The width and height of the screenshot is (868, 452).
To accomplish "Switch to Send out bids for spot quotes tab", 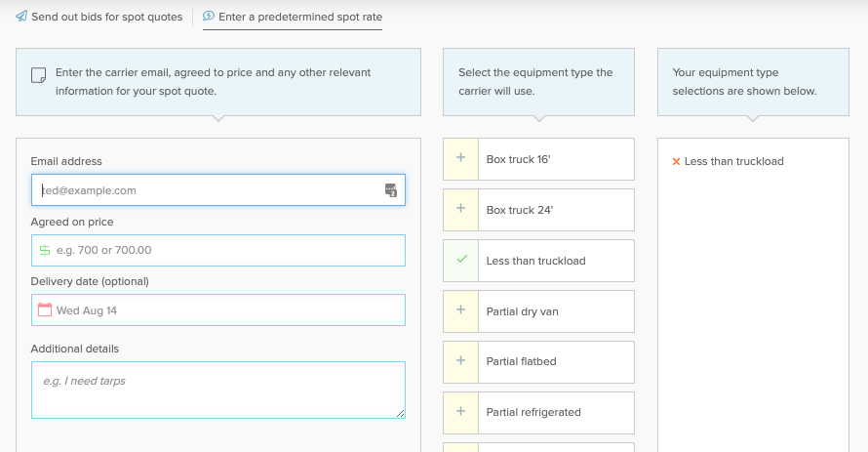I will click(x=99, y=17).
